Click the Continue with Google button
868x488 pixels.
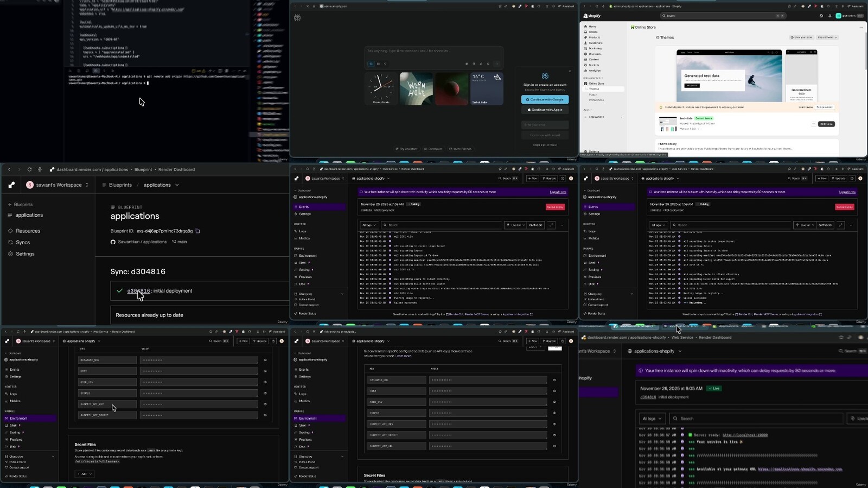click(x=545, y=100)
